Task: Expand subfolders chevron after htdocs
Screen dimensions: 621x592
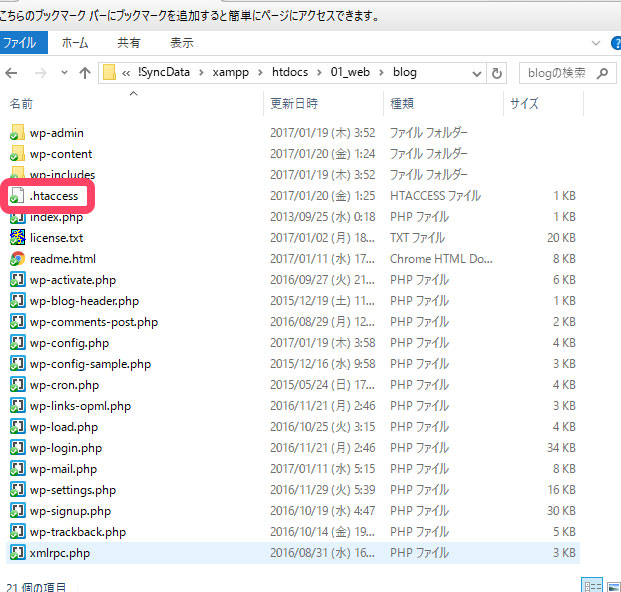Action: coord(319,73)
